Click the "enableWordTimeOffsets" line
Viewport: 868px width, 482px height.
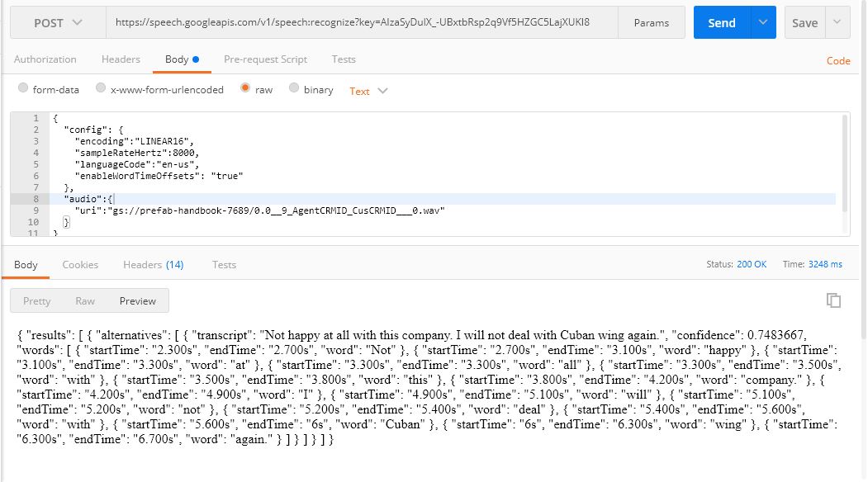point(159,176)
